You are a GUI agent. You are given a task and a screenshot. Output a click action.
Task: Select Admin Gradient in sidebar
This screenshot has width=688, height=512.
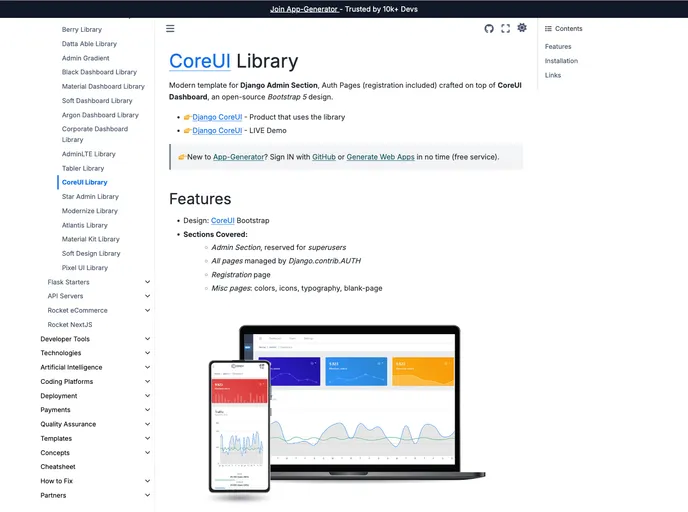[86, 58]
